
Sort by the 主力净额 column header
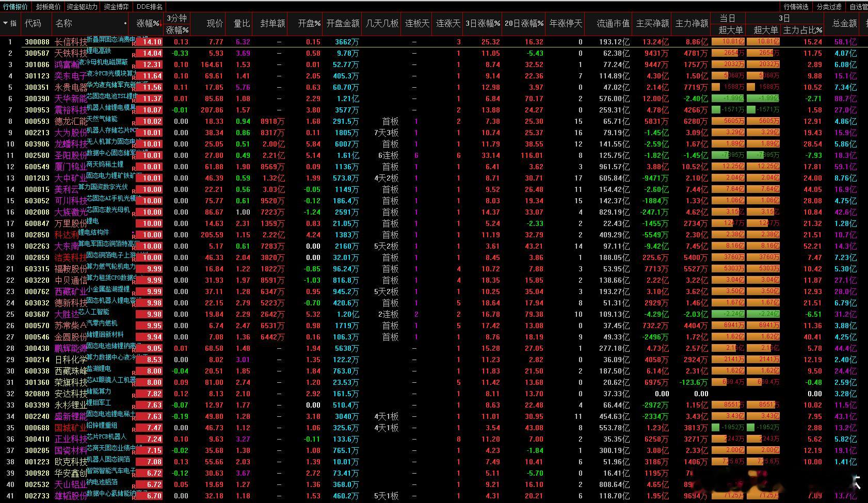[692, 24]
